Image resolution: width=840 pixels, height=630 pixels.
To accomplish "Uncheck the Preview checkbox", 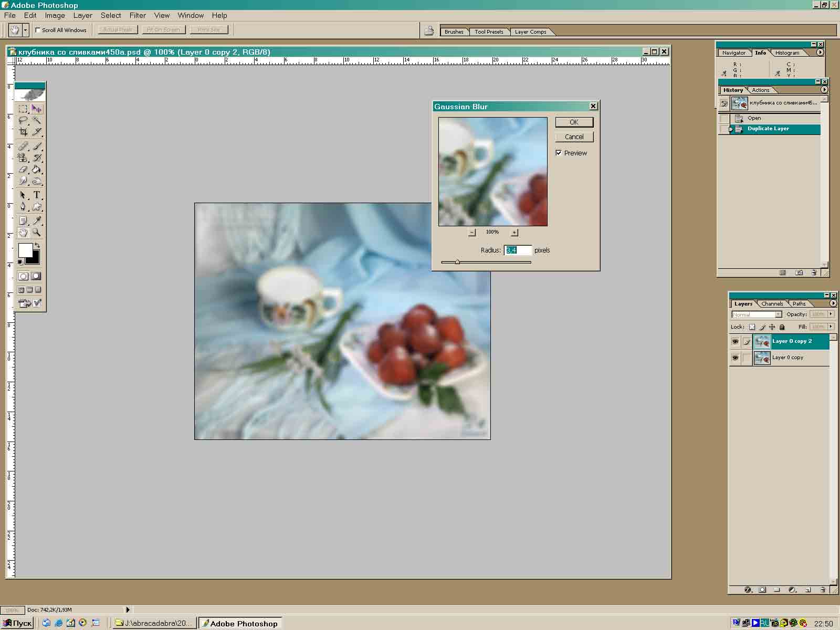I will [x=559, y=153].
